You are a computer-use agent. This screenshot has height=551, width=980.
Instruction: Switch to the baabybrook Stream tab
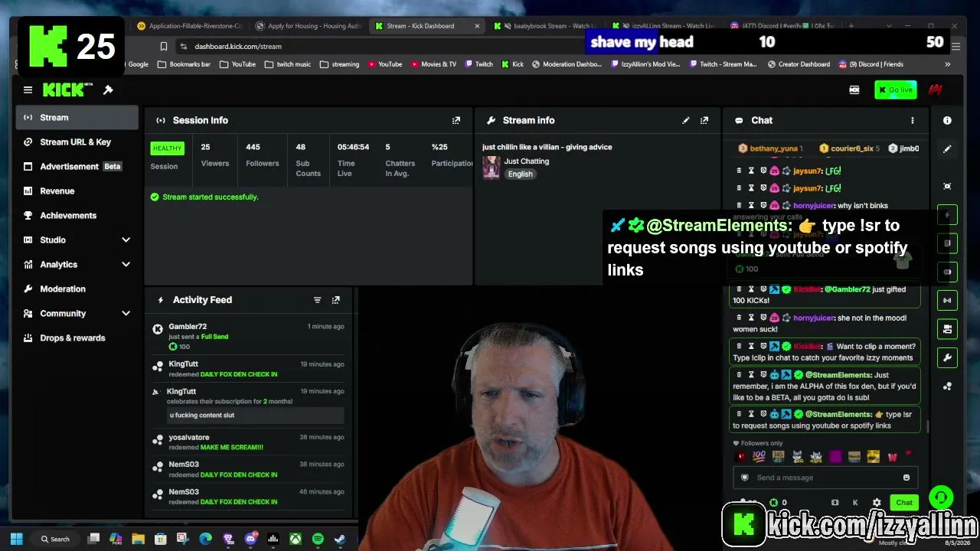click(x=547, y=26)
